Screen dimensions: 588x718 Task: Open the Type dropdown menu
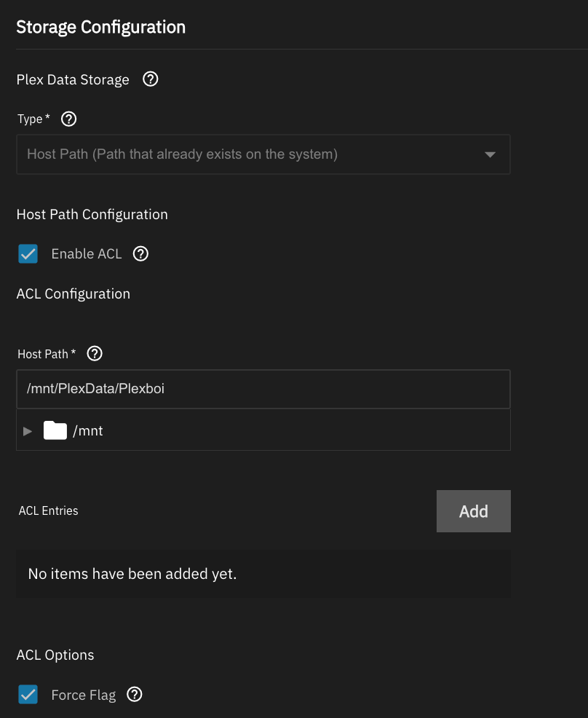pos(263,154)
